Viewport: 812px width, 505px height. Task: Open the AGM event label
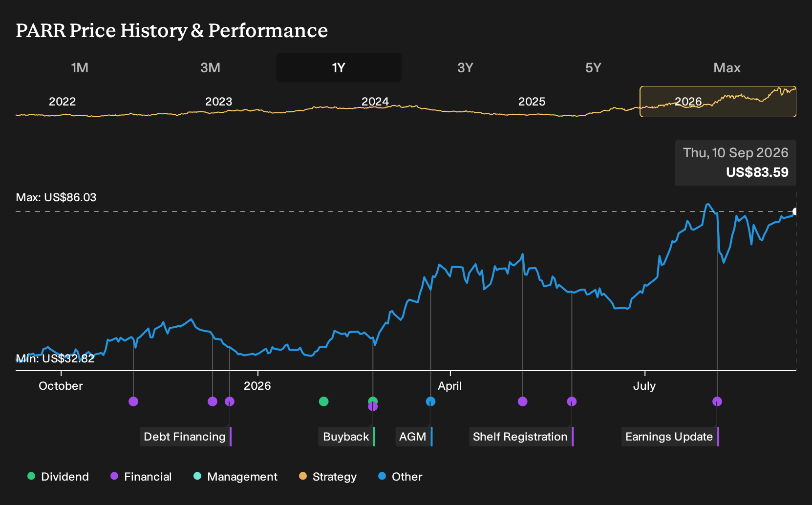tap(414, 437)
